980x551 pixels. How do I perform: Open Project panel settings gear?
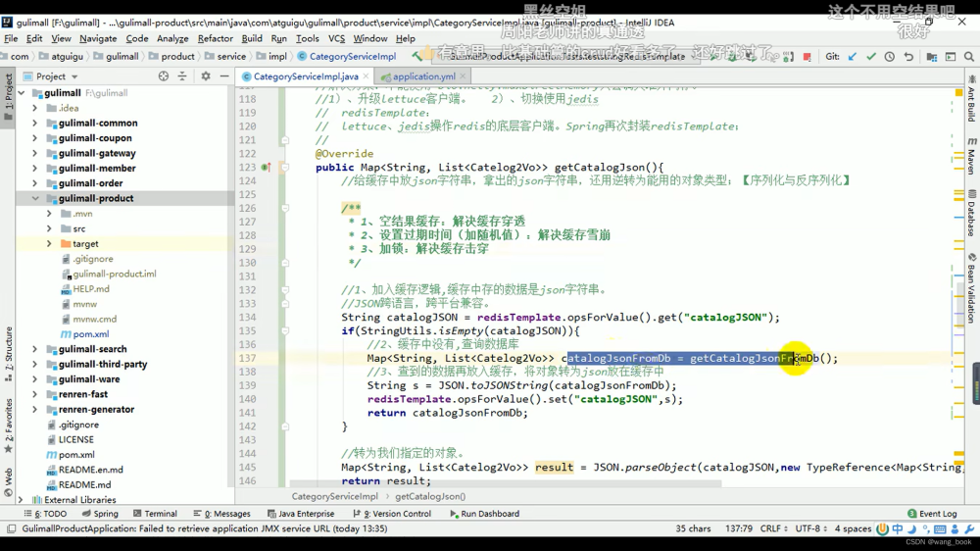pos(206,76)
